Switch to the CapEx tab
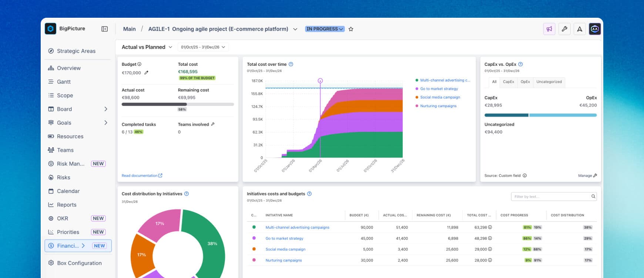This screenshot has width=644, height=278. tap(509, 82)
